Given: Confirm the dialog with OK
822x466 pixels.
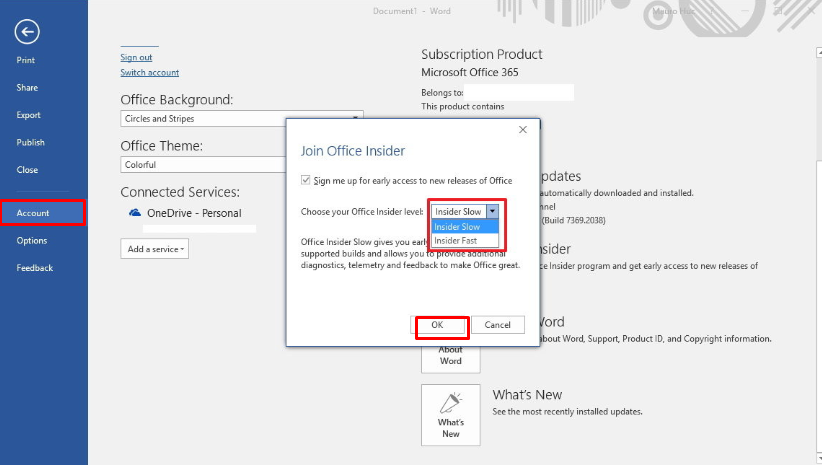Looking at the screenshot, I should (437, 325).
